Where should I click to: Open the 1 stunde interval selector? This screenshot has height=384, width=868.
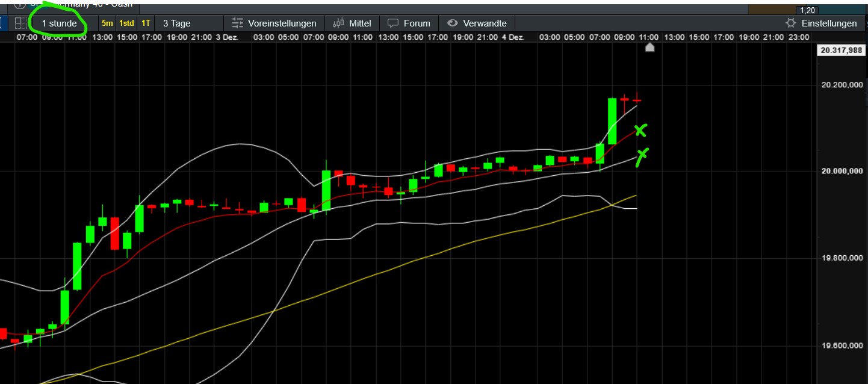click(x=59, y=23)
